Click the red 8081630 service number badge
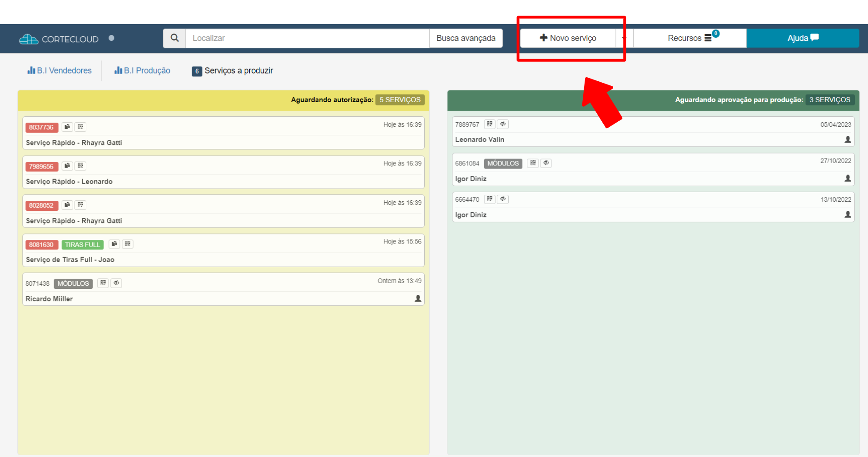This screenshot has height=457, width=868. pos(41,244)
